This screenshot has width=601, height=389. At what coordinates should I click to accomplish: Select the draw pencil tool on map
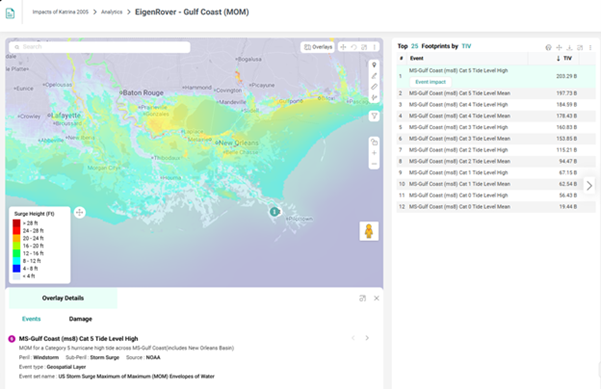[374, 76]
